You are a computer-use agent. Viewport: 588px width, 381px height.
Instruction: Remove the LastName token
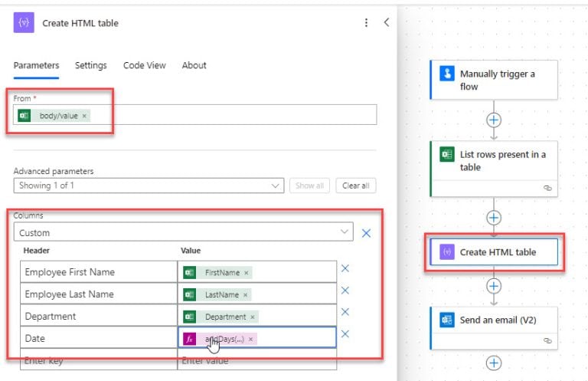[245, 295]
